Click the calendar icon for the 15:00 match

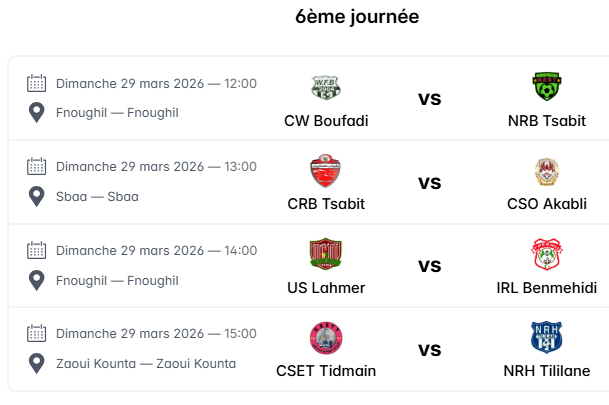(37, 334)
